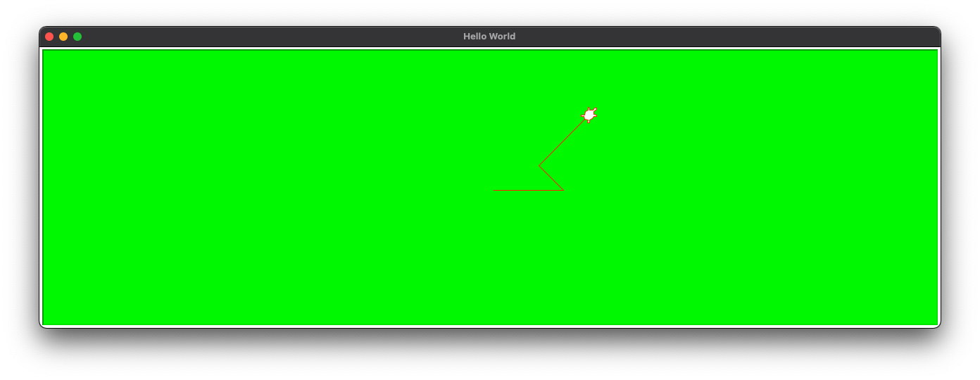Click the white turtle cursor
The width and height of the screenshot is (980, 380).
tap(589, 115)
